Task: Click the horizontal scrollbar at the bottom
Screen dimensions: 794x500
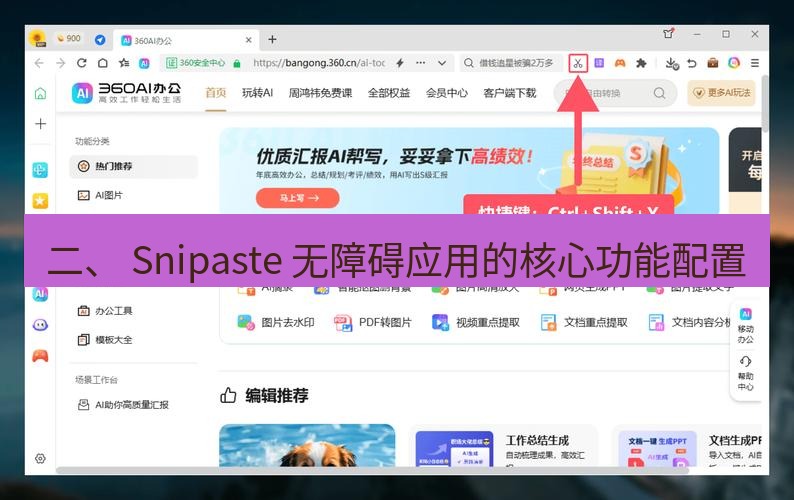Action: pyautogui.click(x=372, y=470)
